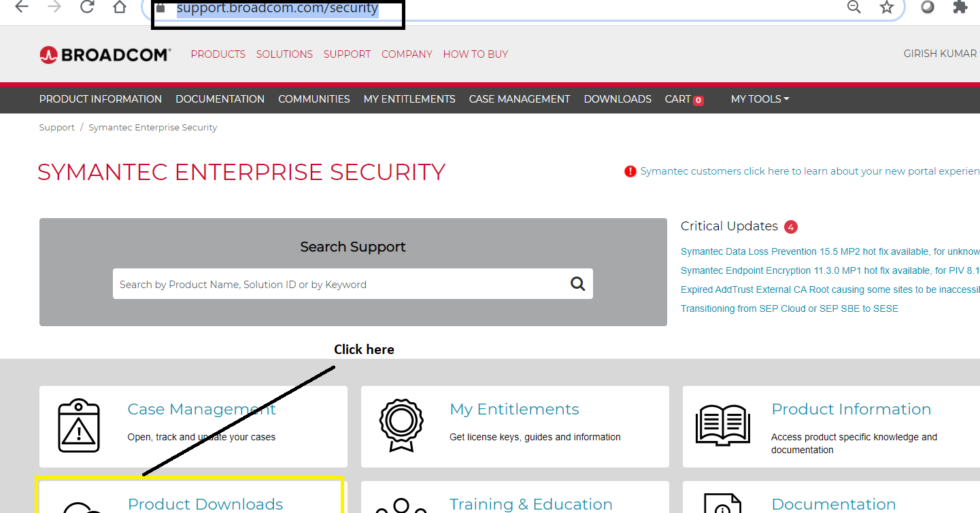Bookmark this page with the star icon
Image resolution: width=980 pixels, height=513 pixels.
coord(887,7)
